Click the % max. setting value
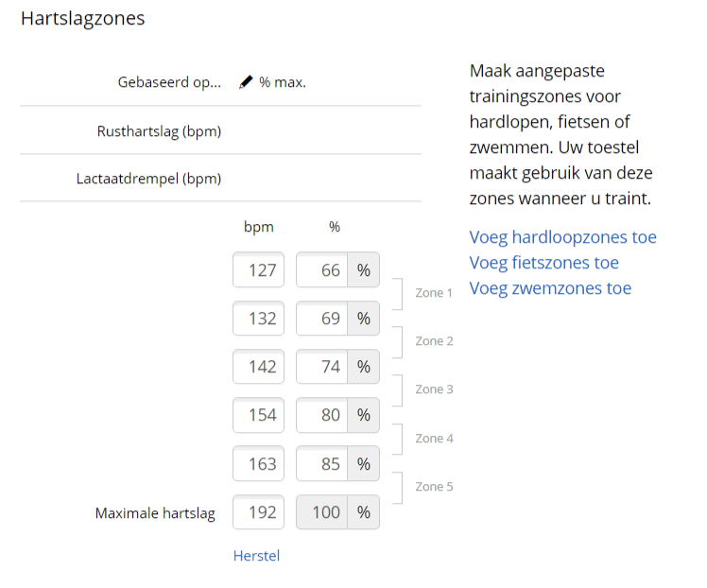The image size is (707, 588). point(283,82)
